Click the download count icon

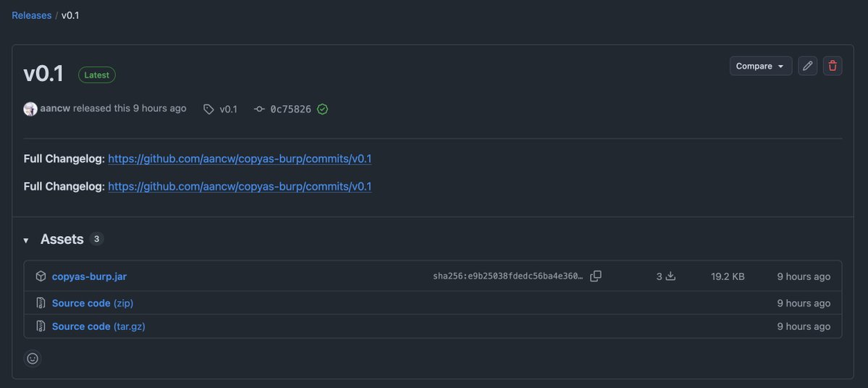670,277
